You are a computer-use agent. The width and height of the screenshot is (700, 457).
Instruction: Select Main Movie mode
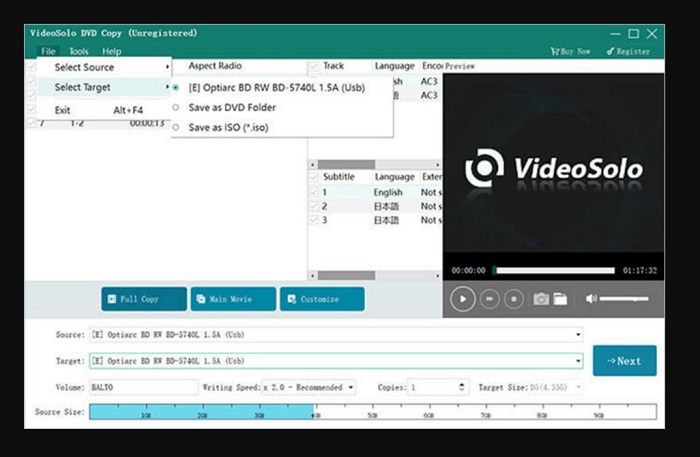(x=233, y=299)
